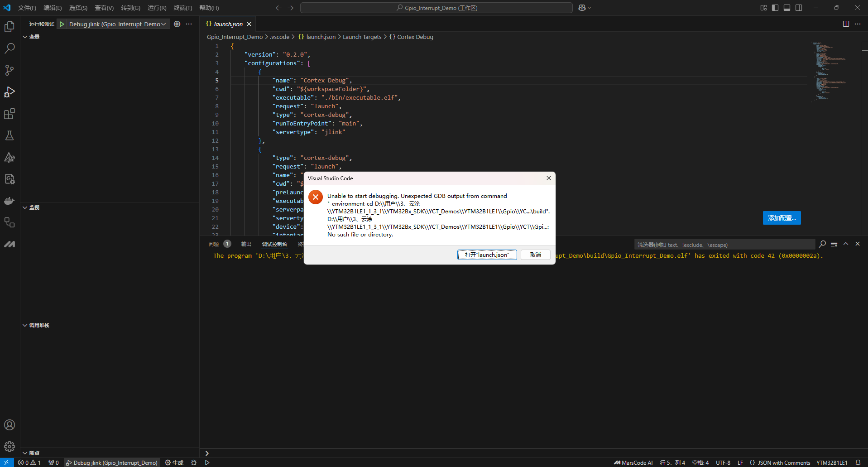
Task: Toggle secondary side bar visibility
Action: (x=799, y=8)
